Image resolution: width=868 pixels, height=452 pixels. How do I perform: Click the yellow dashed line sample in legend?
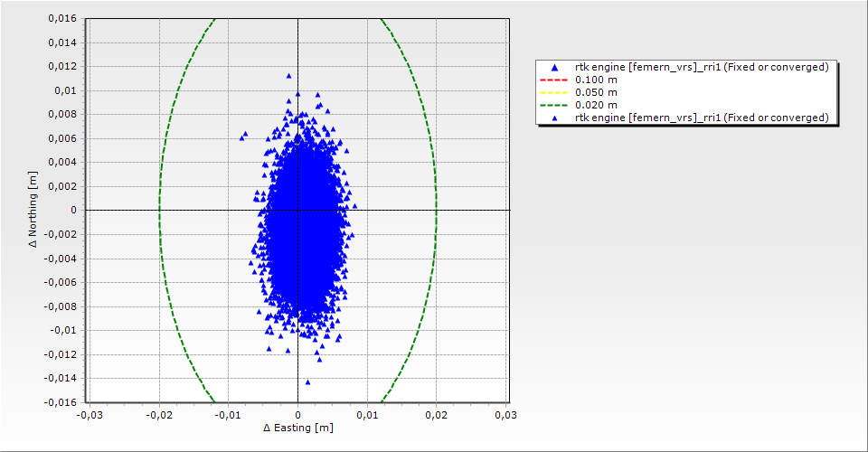554,92
